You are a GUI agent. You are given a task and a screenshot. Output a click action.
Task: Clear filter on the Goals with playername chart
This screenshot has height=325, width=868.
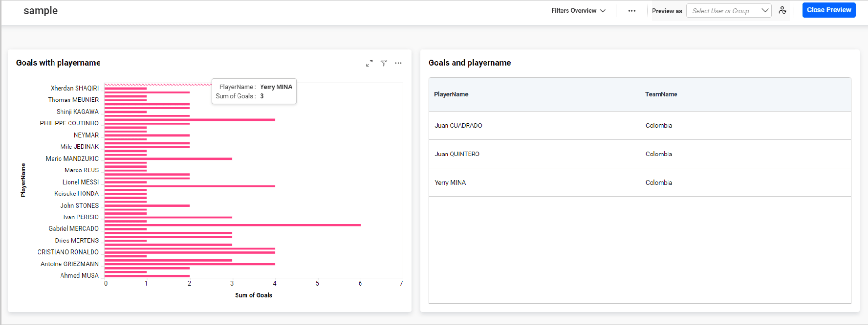point(384,63)
